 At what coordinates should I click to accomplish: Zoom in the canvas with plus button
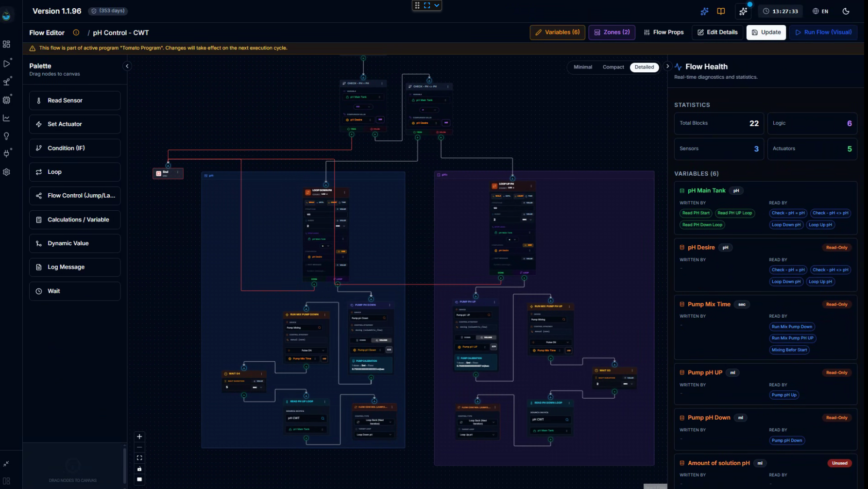[139, 437]
